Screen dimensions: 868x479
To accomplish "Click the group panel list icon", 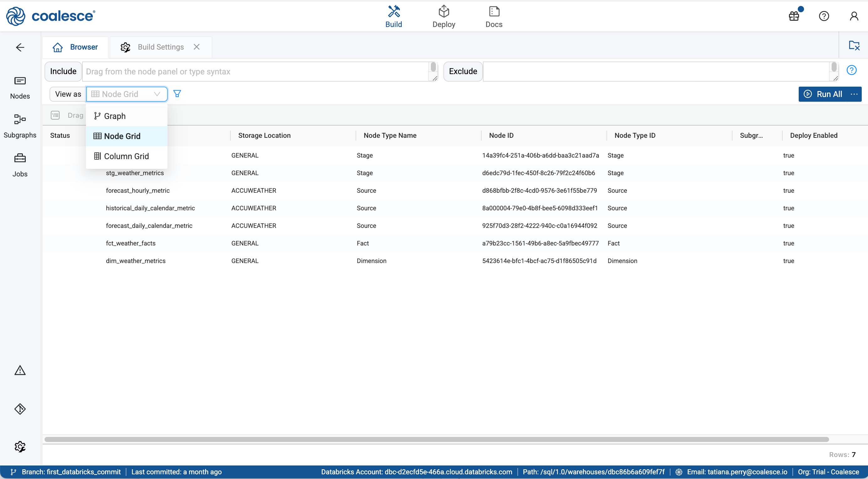I will [x=55, y=116].
